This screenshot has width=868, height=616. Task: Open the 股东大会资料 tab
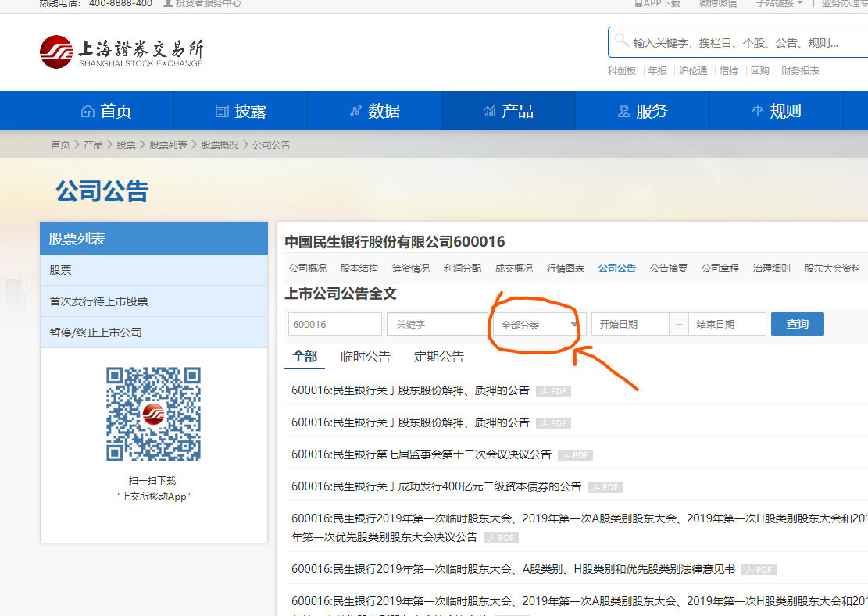click(x=833, y=269)
